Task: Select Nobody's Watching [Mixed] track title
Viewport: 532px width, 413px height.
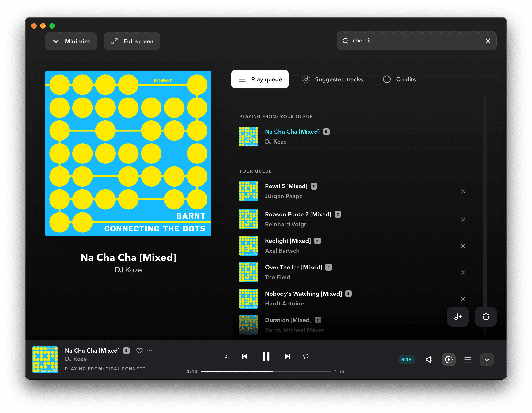Action: point(304,294)
